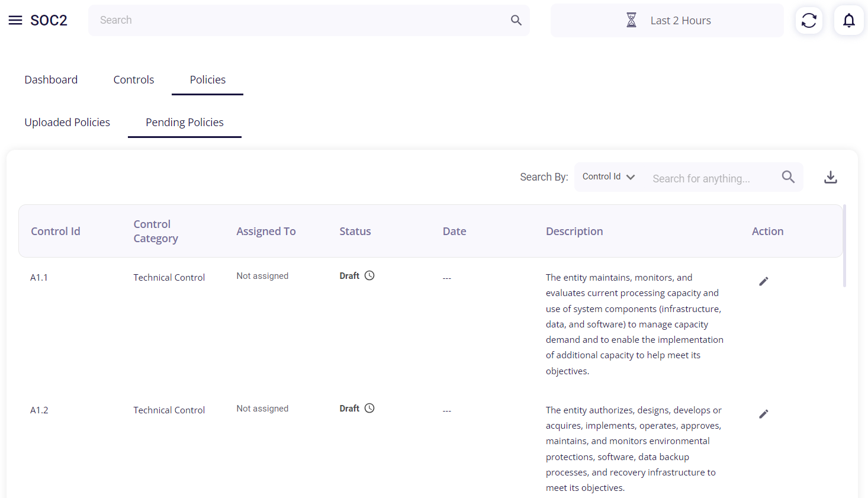868x498 pixels.
Task: Click the Draft clock icon for A1.2
Action: coord(369,408)
